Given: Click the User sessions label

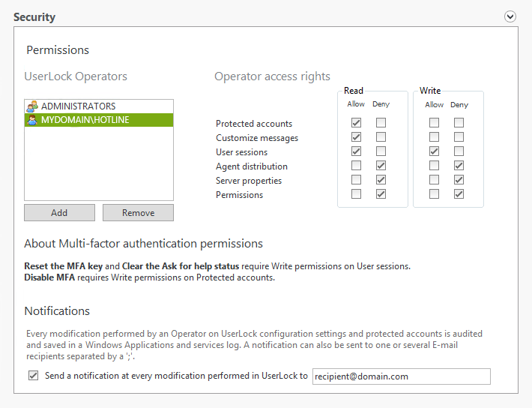Looking at the screenshot, I should 241,152.
